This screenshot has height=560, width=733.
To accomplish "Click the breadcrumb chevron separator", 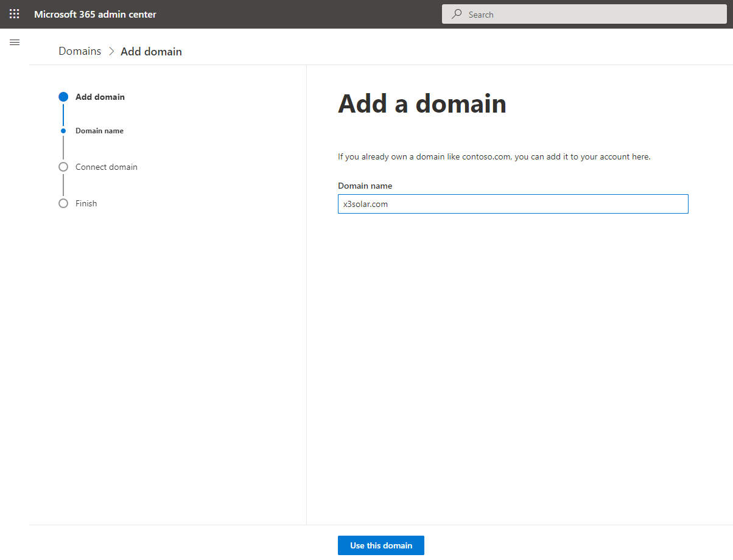I will coord(111,52).
